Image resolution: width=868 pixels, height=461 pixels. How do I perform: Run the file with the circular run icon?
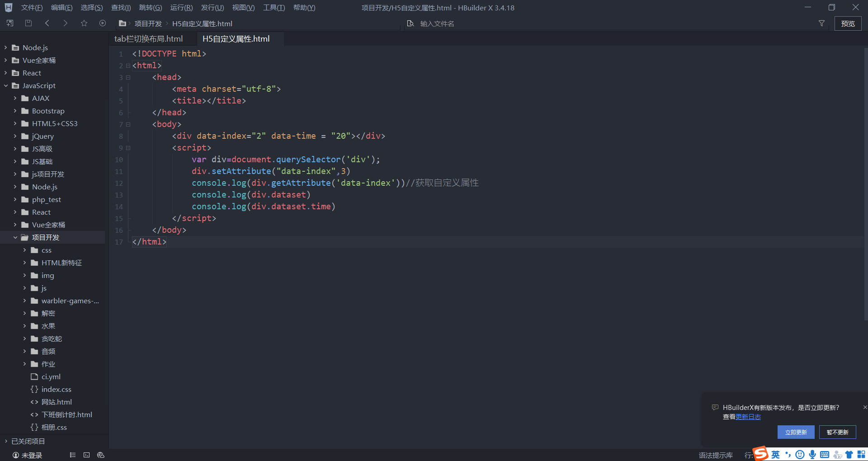click(x=102, y=23)
